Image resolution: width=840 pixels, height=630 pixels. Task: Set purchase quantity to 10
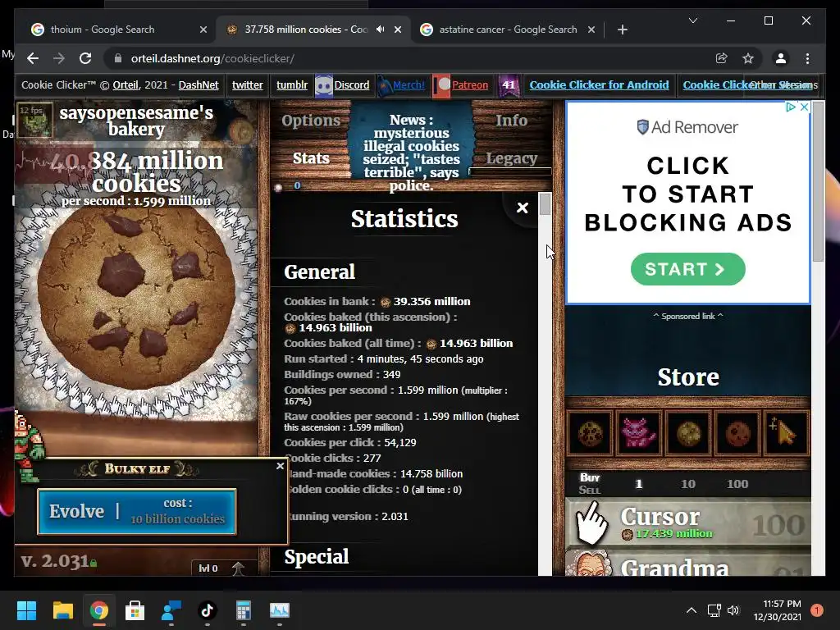pyautogui.click(x=688, y=484)
